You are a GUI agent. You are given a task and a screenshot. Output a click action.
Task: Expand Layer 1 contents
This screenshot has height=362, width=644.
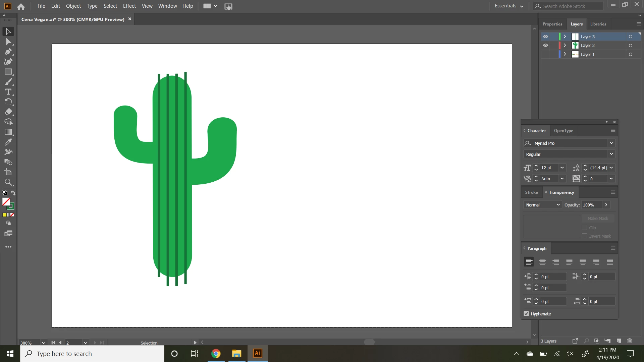565,54
